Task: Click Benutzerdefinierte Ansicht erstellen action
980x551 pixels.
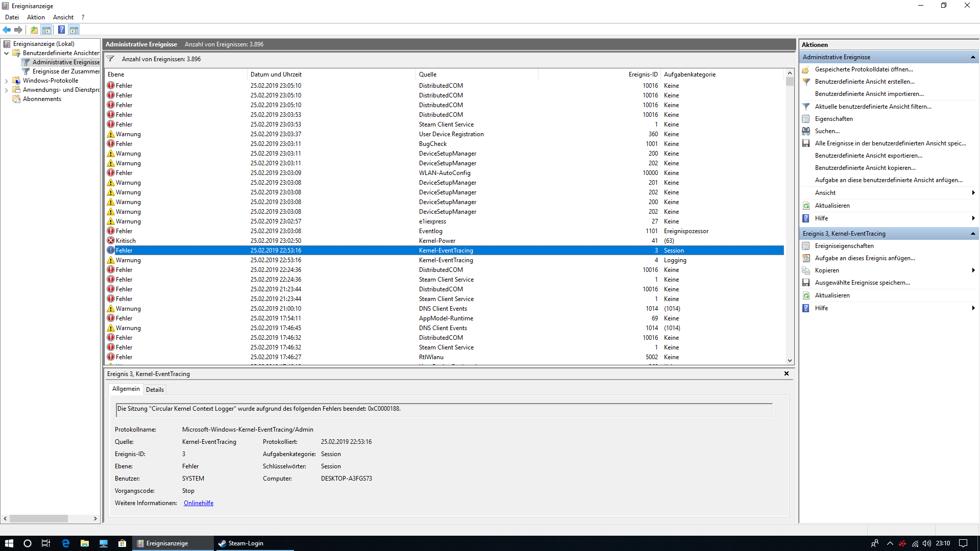Action: 864,82
